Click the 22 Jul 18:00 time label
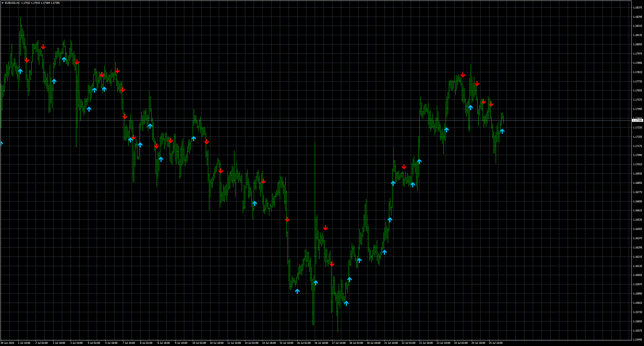The height and width of the screenshot is (346, 644). tap(426, 343)
